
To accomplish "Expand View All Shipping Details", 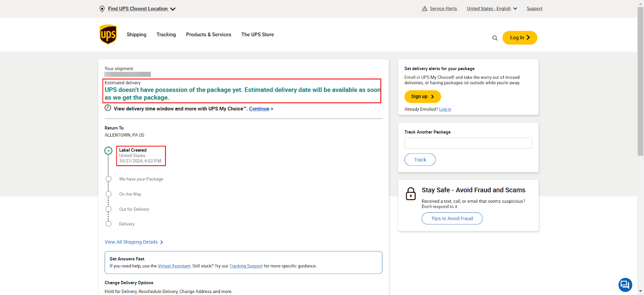I will click(134, 242).
